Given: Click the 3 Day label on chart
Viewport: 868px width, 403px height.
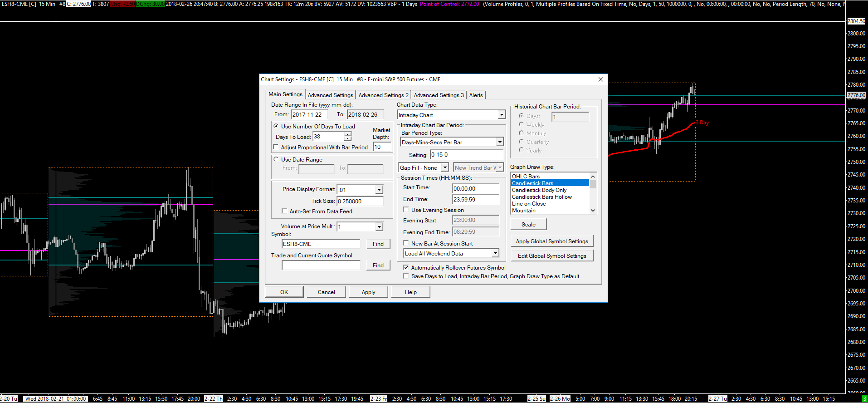Looking at the screenshot, I should 702,123.
